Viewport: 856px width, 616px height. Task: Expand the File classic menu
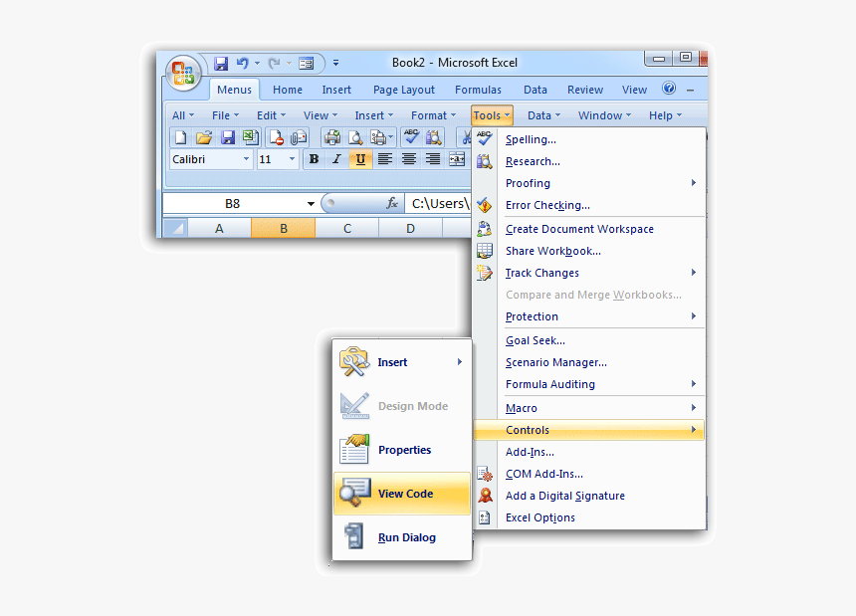(226, 115)
